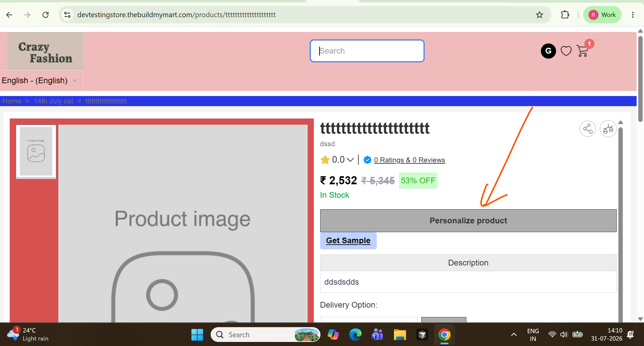Click the In Stock status text
The image size is (644, 346).
pyautogui.click(x=335, y=195)
